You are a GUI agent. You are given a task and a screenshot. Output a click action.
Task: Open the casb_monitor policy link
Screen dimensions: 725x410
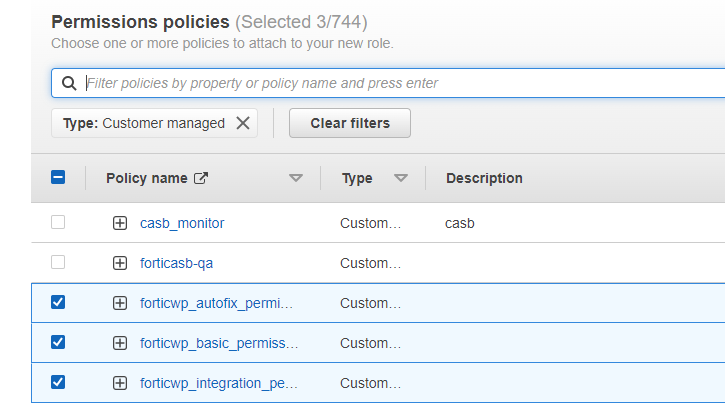[x=182, y=223]
